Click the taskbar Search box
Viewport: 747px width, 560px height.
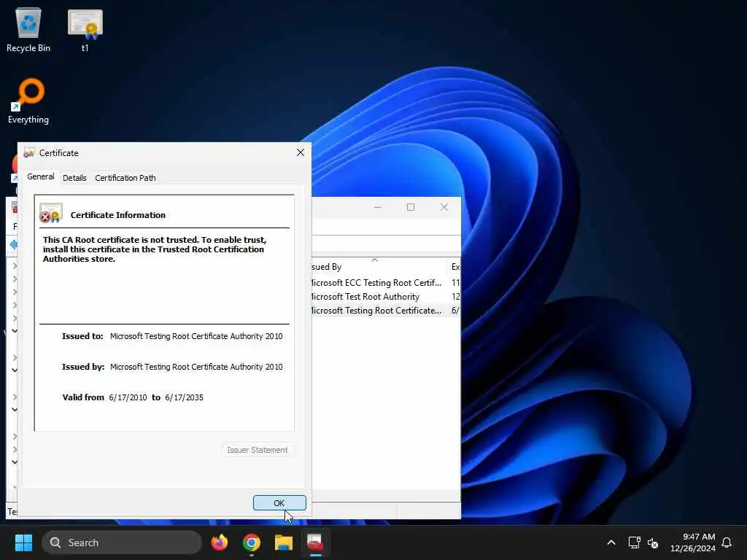122,542
